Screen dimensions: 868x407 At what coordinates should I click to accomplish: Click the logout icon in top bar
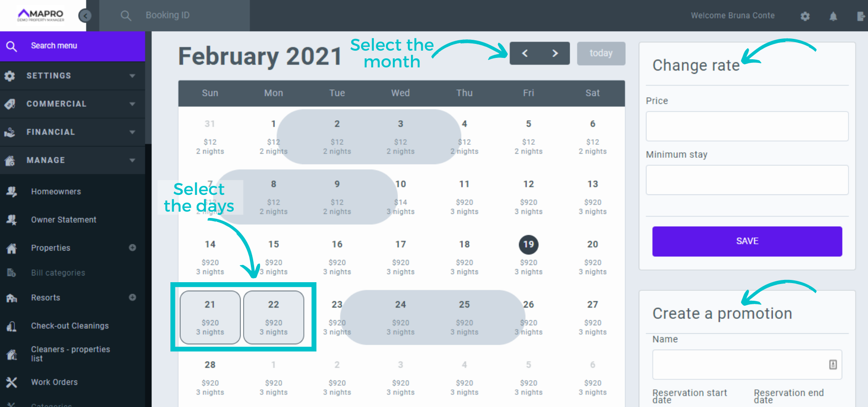tap(861, 16)
